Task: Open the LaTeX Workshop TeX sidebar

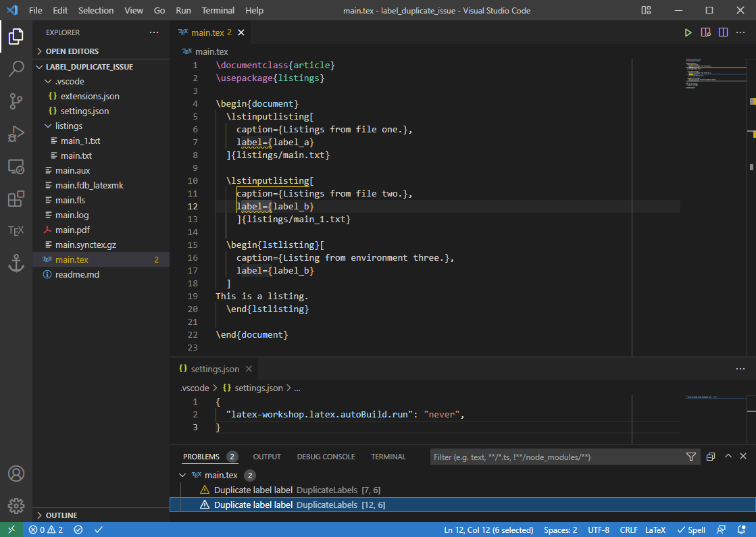Action: click(x=16, y=230)
